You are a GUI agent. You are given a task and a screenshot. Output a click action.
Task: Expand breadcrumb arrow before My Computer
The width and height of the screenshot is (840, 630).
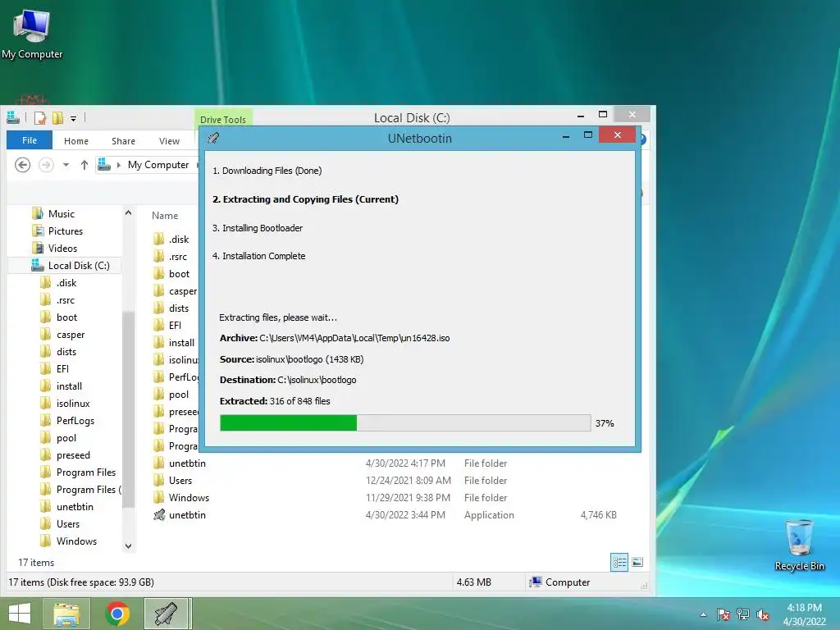[118, 165]
